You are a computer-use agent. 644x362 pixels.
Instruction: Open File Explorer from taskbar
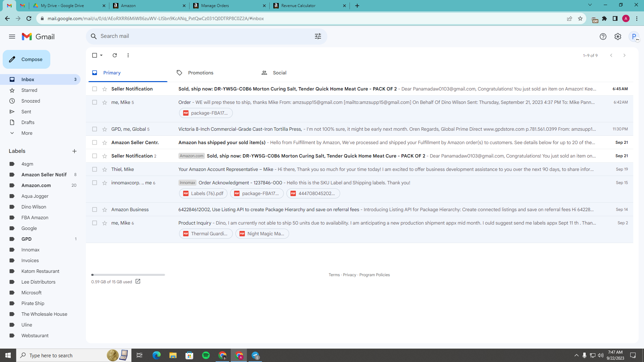[173, 355]
